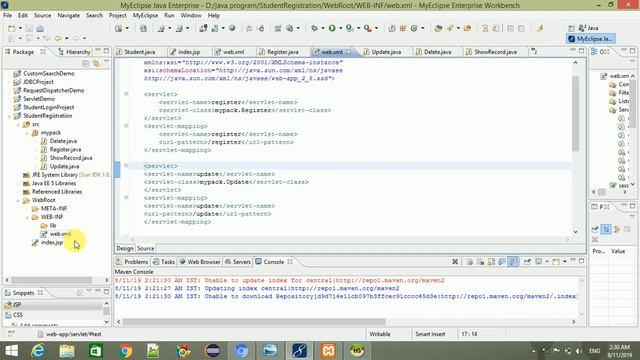This screenshot has width=640, height=360.
Task: Switch to the Design editor tab
Action: (x=125, y=249)
